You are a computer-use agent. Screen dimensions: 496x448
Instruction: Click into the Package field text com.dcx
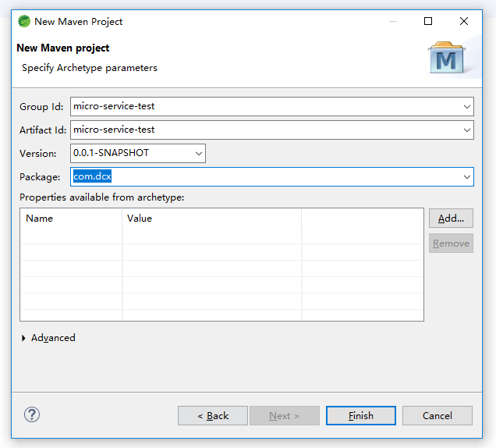click(x=92, y=176)
